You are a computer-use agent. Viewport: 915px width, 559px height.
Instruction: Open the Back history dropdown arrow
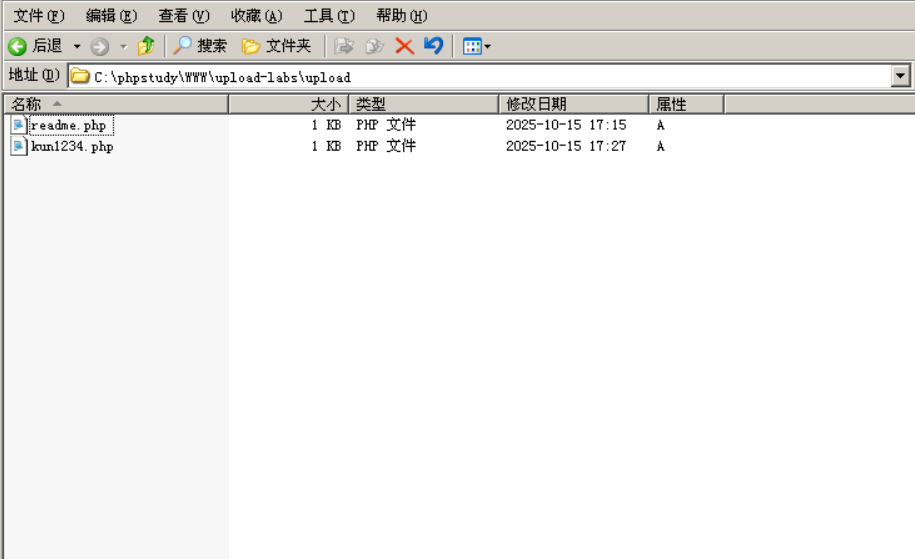[76, 46]
